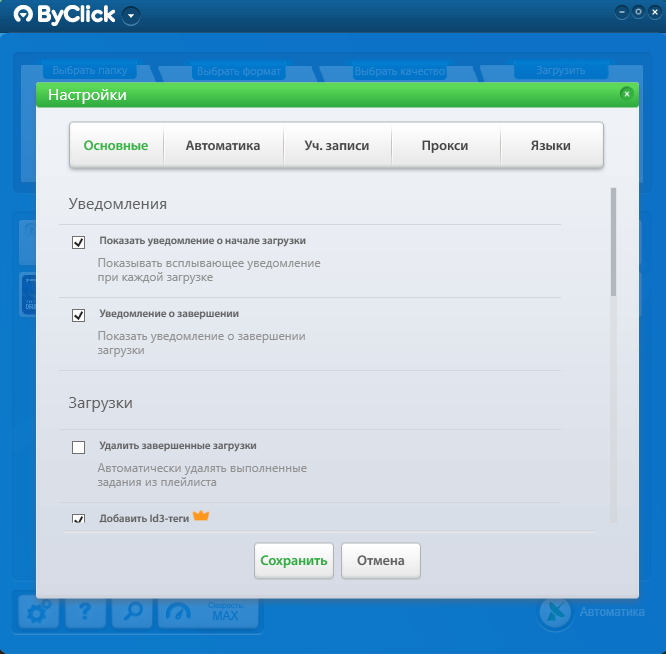Uncheck Показать уведомление о начале загрузки
666x654 pixels.
click(78, 242)
